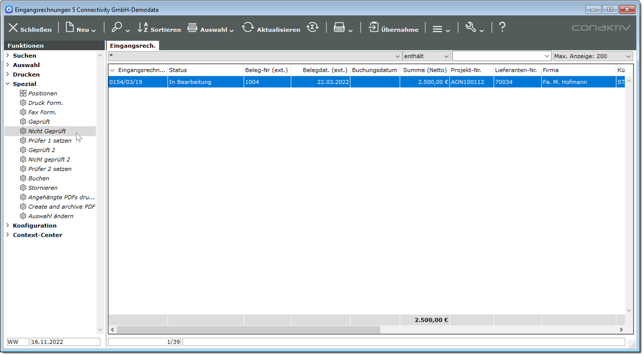Open the 'enthält' operator dropdown
644x356 pixels.
pyautogui.click(x=427, y=56)
